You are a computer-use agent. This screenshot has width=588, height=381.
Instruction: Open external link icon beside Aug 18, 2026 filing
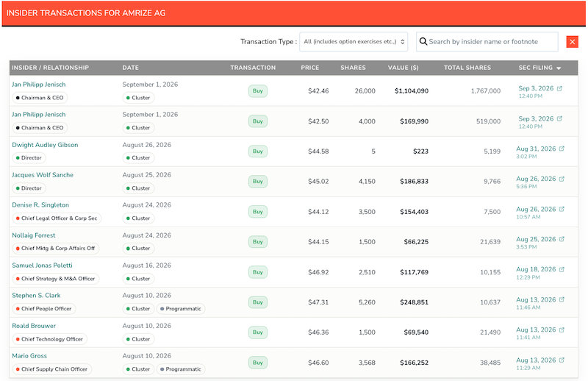coord(562,269)
